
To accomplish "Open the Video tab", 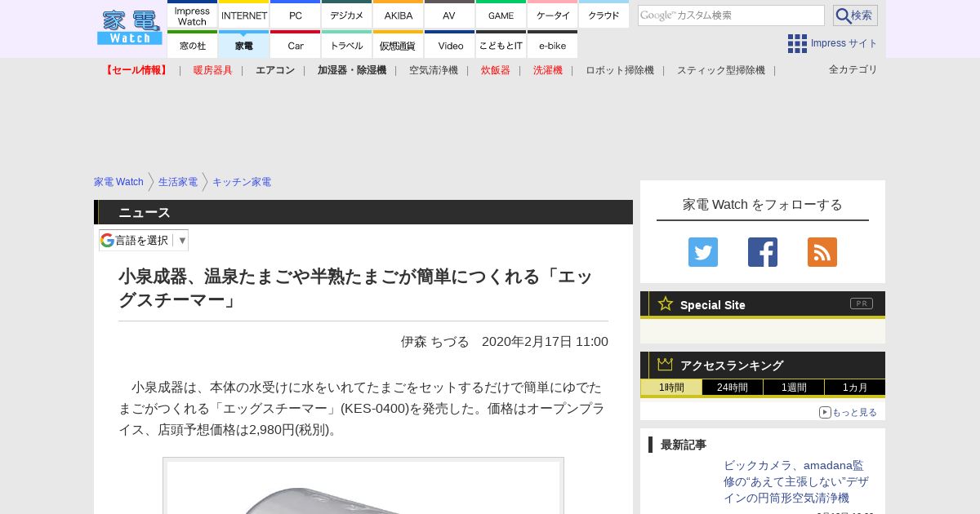I will click(450, 45).
